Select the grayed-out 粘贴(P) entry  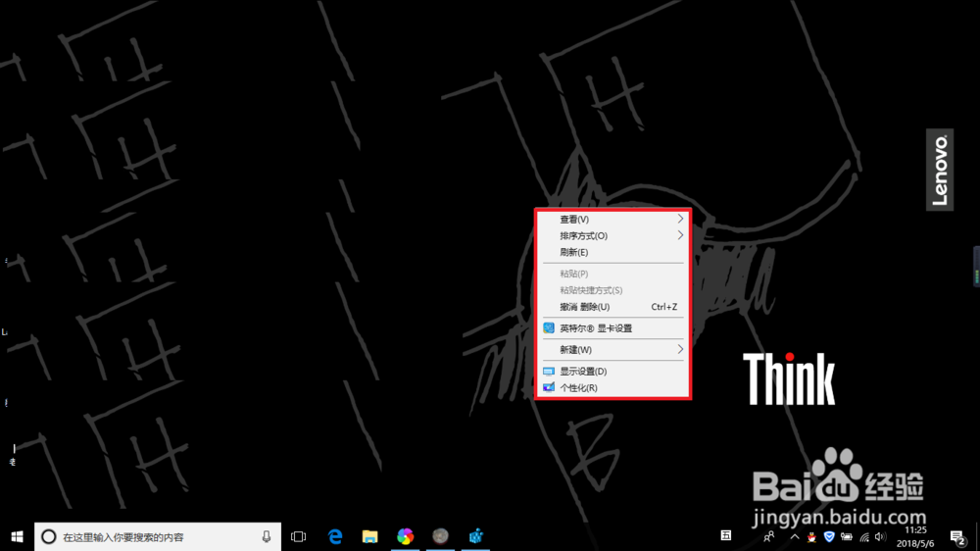[612, 274]
